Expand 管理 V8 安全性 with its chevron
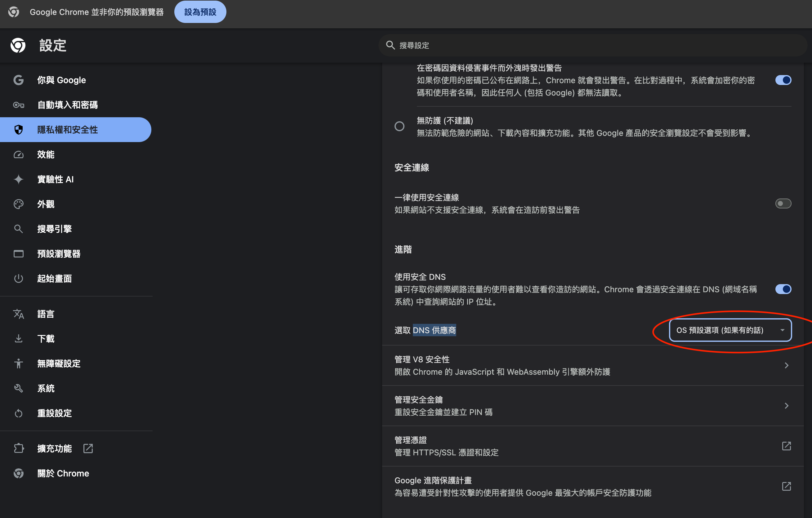 [786, 365]
